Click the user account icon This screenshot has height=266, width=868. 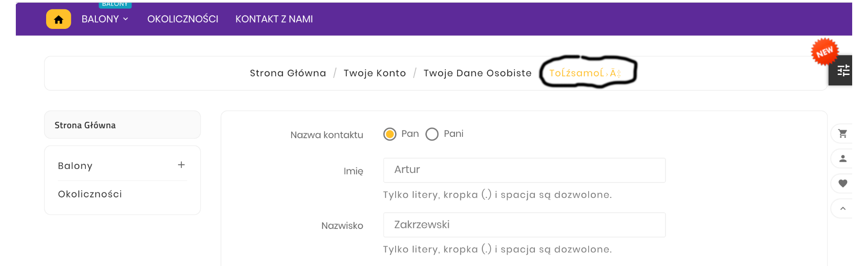pyautogui.click(x=842, y=159)
